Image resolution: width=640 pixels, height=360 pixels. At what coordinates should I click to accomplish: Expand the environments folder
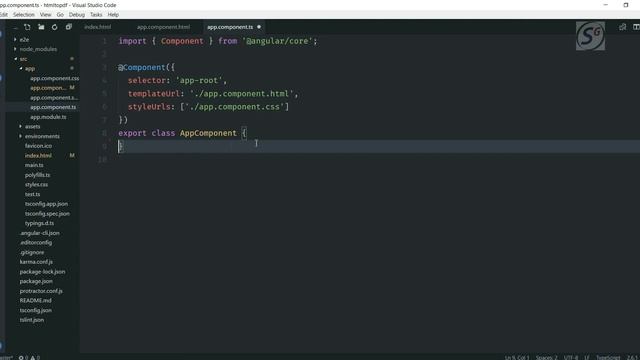pyautogui.click(x=42, y=136)
